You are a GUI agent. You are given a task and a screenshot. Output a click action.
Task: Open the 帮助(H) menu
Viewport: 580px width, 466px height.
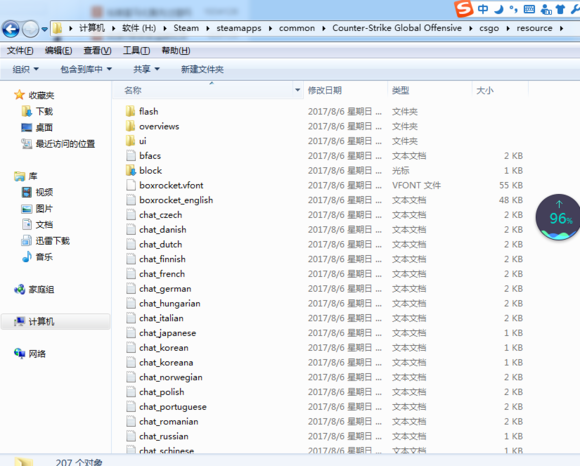pos(176,51)
